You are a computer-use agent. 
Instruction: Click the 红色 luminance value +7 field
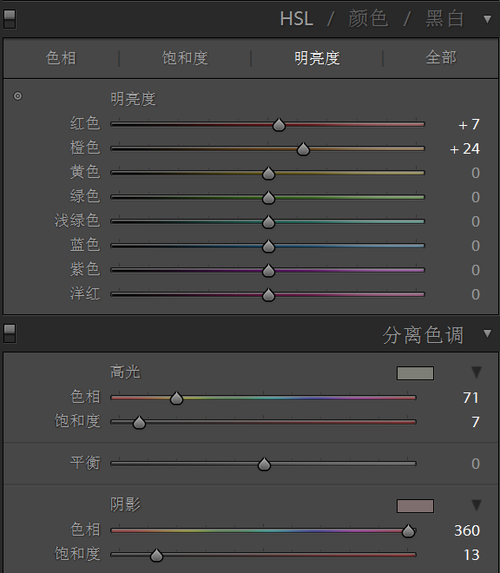[x=469, y=125]
